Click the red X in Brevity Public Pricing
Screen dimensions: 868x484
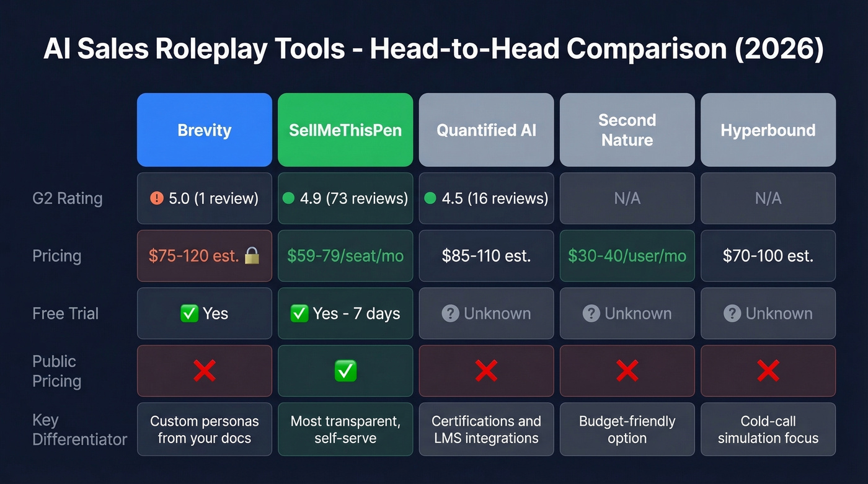tap(204, 371)
